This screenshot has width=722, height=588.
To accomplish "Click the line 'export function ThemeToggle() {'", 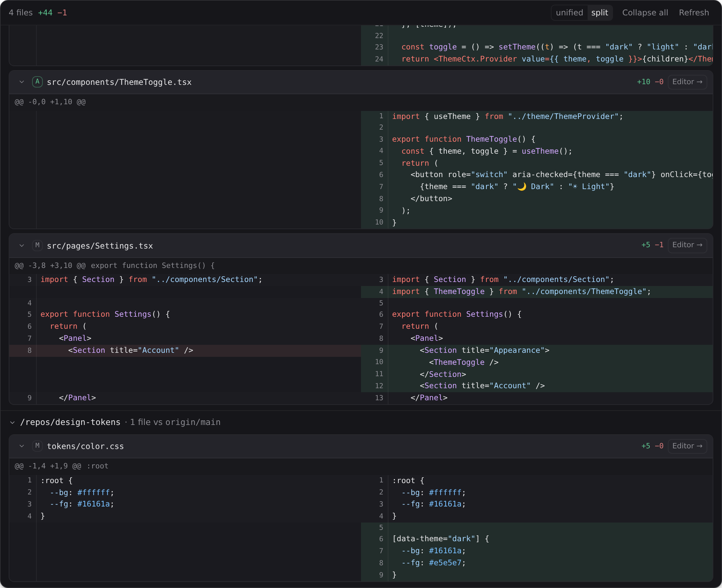I will pyautogui.click(x=537, y=139).
